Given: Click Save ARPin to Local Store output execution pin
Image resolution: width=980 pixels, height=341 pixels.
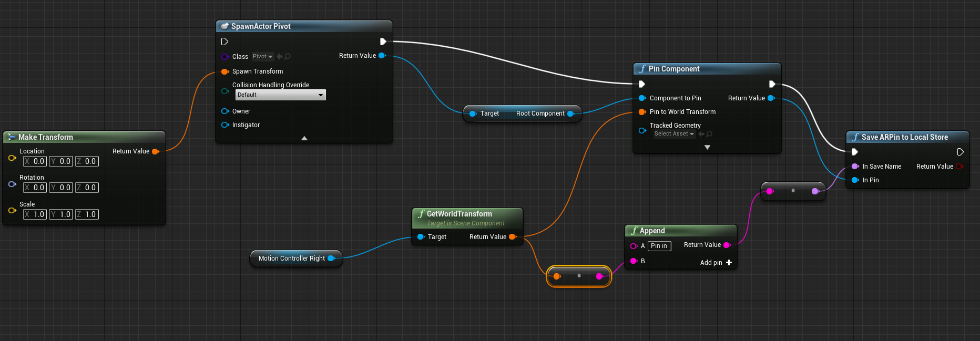Looking at the screenshot, I should point(960,152).
